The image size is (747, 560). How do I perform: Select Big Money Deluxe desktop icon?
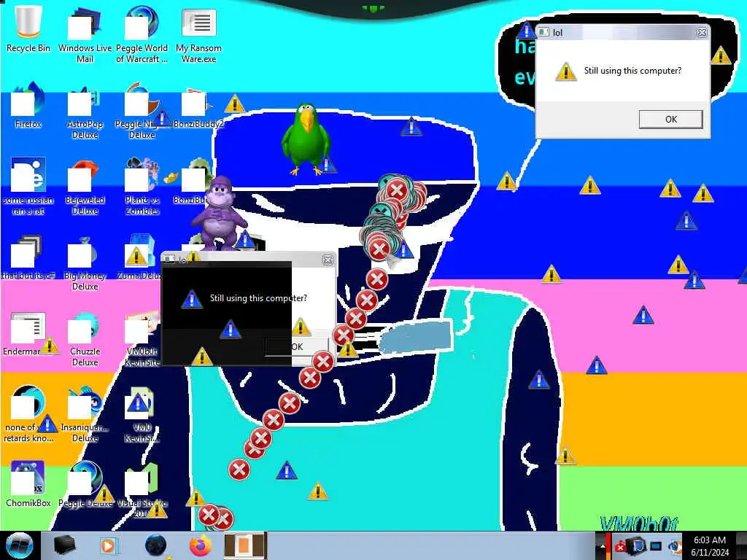point(85,262)
